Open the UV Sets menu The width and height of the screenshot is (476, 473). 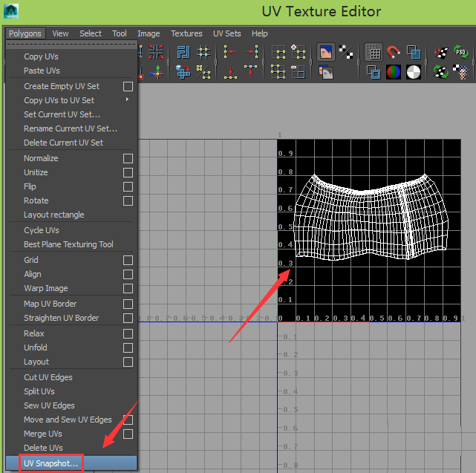coord(226,33)
